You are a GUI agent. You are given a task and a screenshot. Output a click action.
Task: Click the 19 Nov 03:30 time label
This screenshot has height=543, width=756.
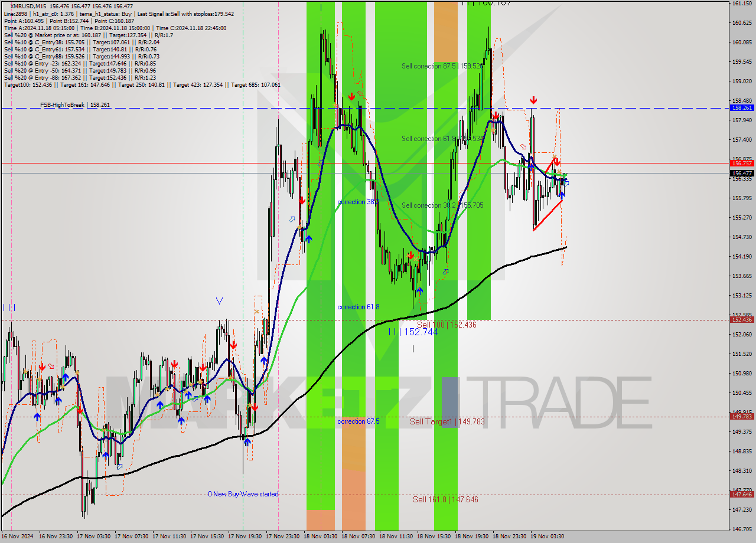click(x=548, y=537)
